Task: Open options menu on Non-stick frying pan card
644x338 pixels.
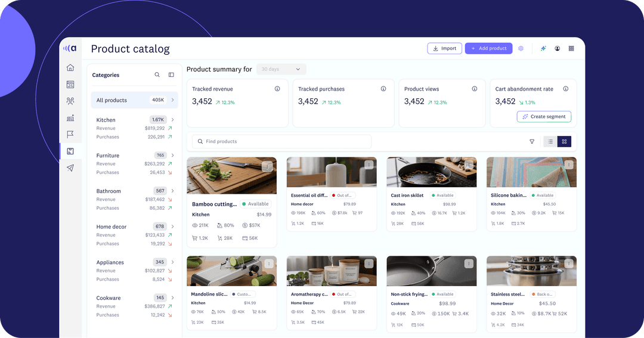Action: click(x=469, y=263)
